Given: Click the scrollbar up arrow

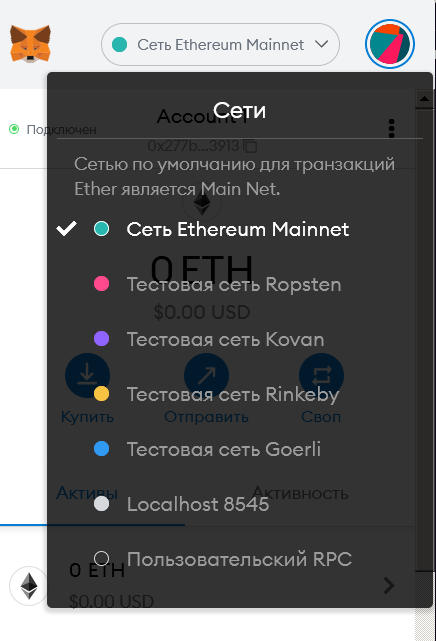Looking at the screenshot, I should pos(424,99).
